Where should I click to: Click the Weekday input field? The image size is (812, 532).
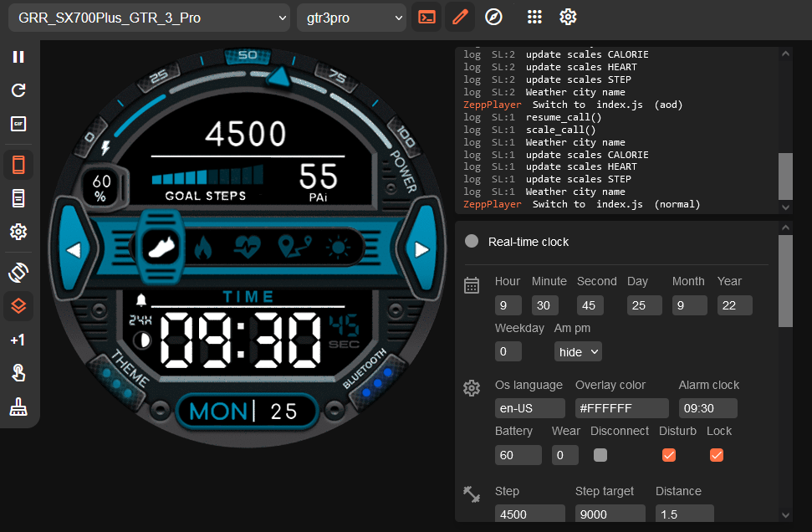(508, 351)
